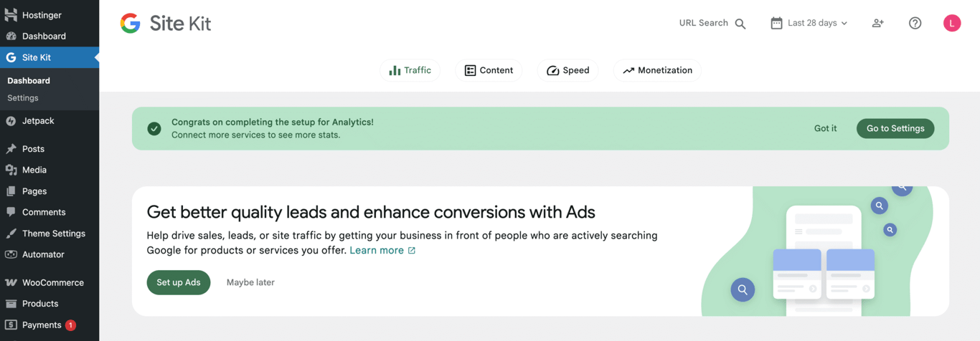Click the Payments dollar icon

[11, 325]
